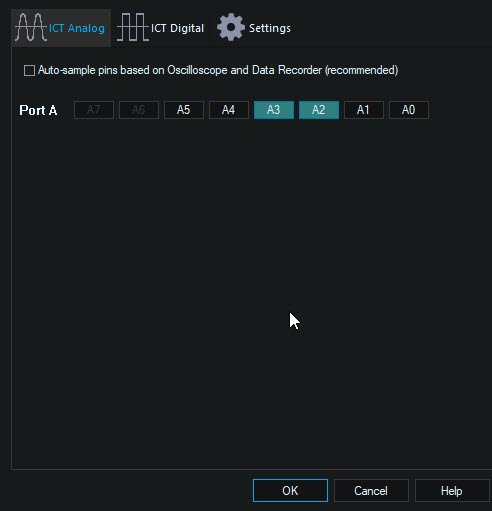Dismiss the dialog with Cancel
Viewport: 492px width, 511px height.
371,490
